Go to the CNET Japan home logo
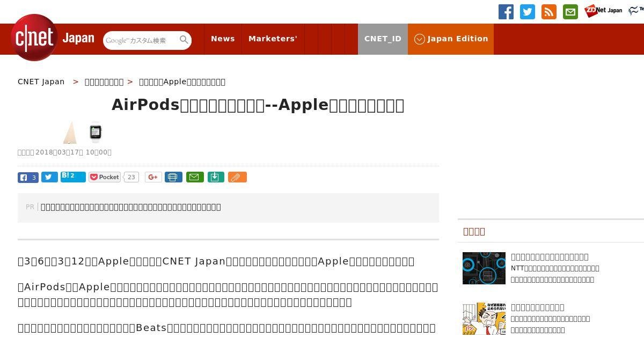 (53, 38)
